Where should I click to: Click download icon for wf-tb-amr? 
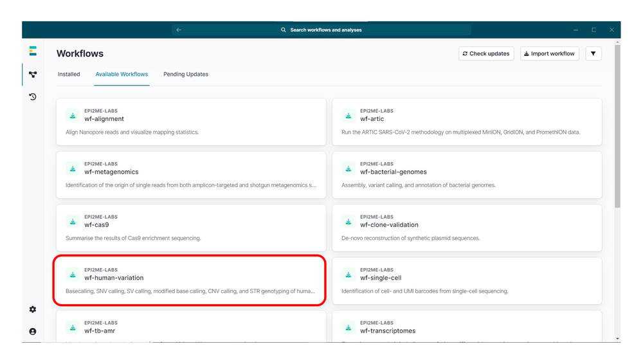pos(73,327)
